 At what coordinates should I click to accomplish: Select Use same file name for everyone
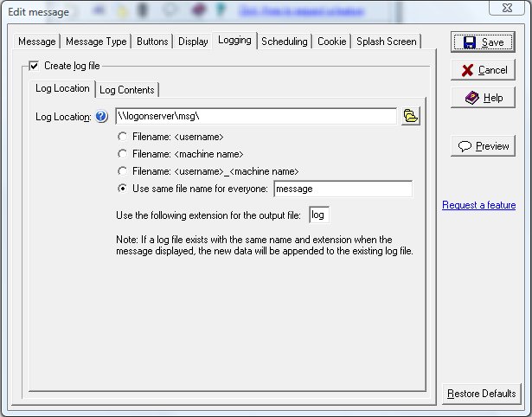[x=124, y=189]
